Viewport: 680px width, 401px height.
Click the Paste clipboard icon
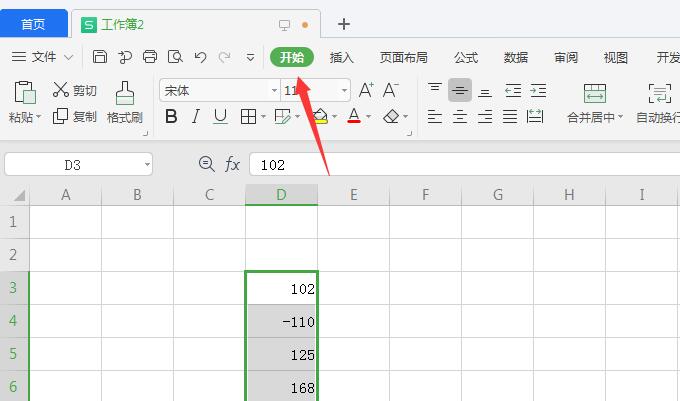[x=25, y=92]
